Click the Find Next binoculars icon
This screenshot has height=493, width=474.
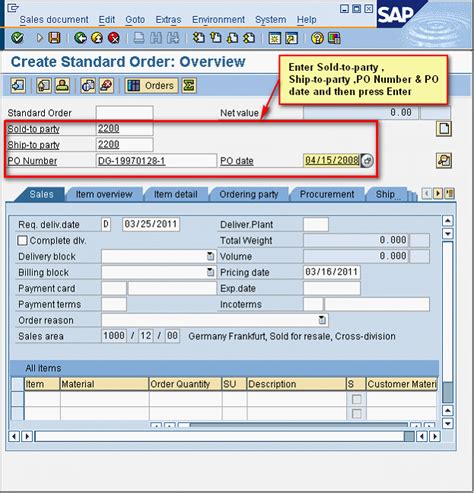[x=173, y=38]
